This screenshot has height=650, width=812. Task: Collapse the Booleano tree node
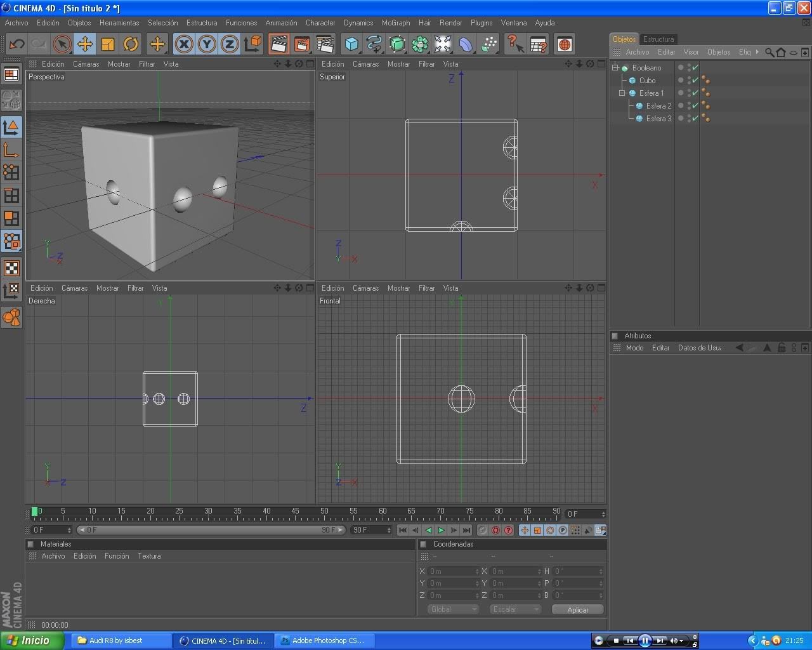pos(615,67)
